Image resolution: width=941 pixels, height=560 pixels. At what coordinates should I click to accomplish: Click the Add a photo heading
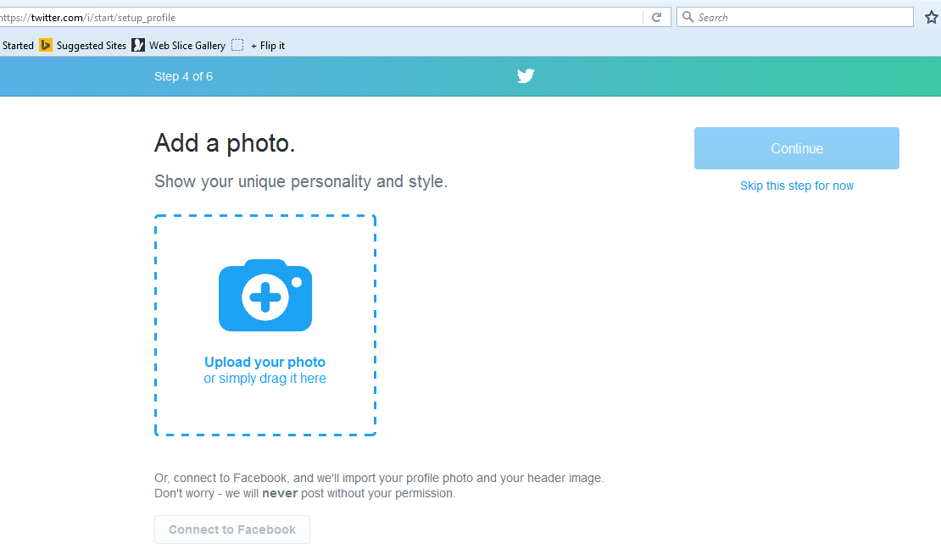pyautogui.click(x=225, y=143)
